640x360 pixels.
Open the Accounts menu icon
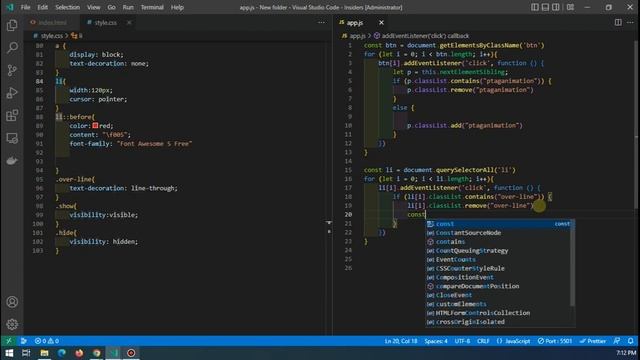[12, 302]
